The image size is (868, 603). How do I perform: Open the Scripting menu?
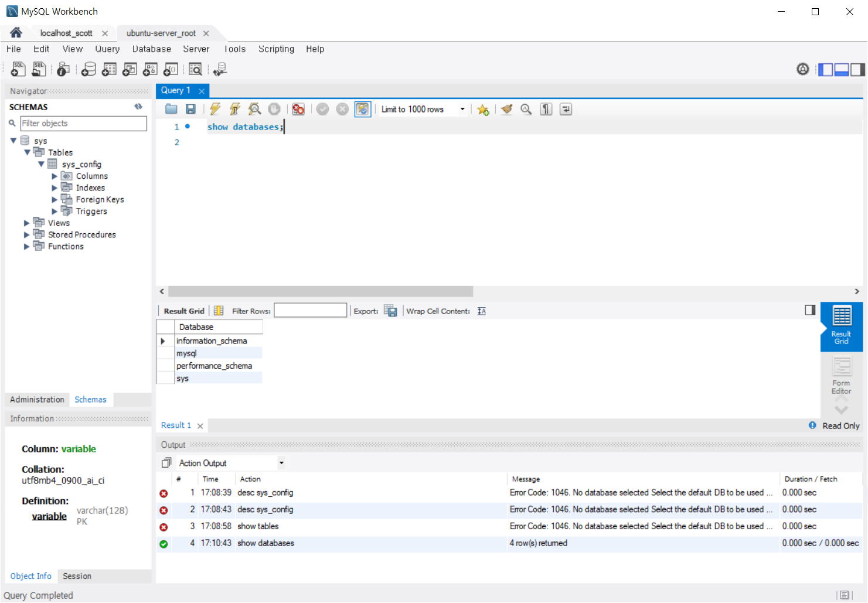276,49
